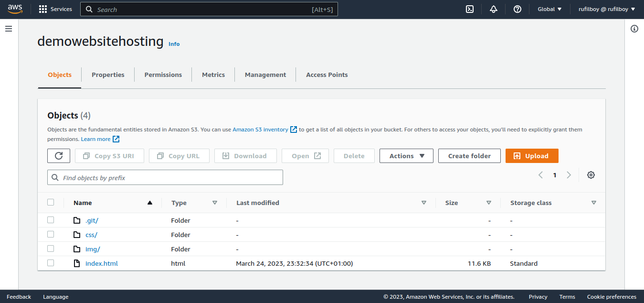Viewport: 644px width, 303px height.
Task: Tick the checkbox for css/ folder
Action: (51, 234)
